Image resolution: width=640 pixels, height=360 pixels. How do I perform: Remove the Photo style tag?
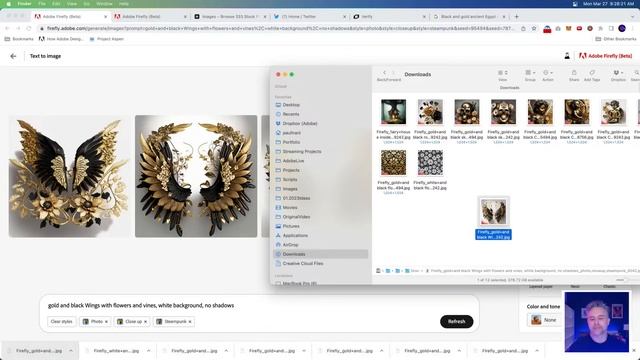pyautogui.click(x=106, y=322)
